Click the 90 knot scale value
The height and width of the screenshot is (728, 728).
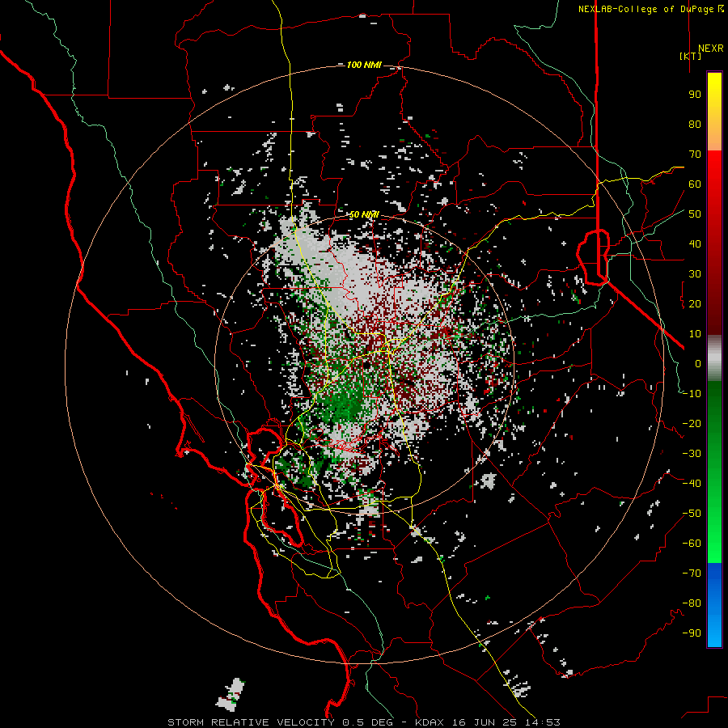point(695,95)
